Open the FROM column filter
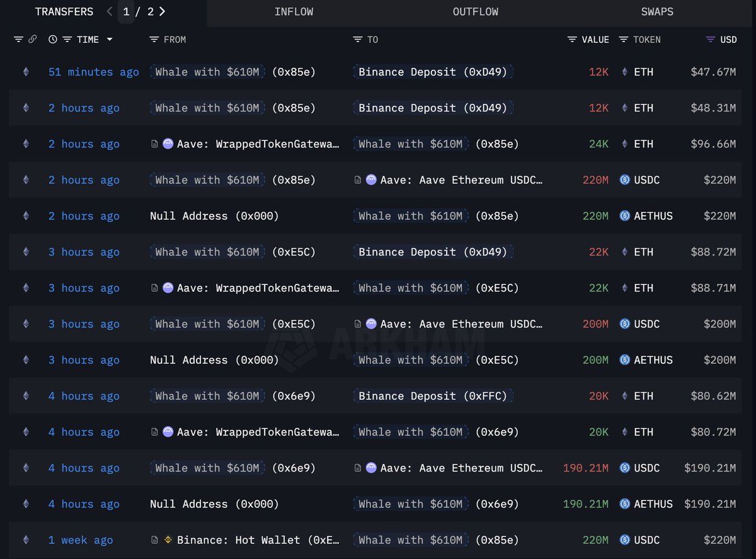The width and height of the screenshot is (756, 559). click(x=154, y=39)
